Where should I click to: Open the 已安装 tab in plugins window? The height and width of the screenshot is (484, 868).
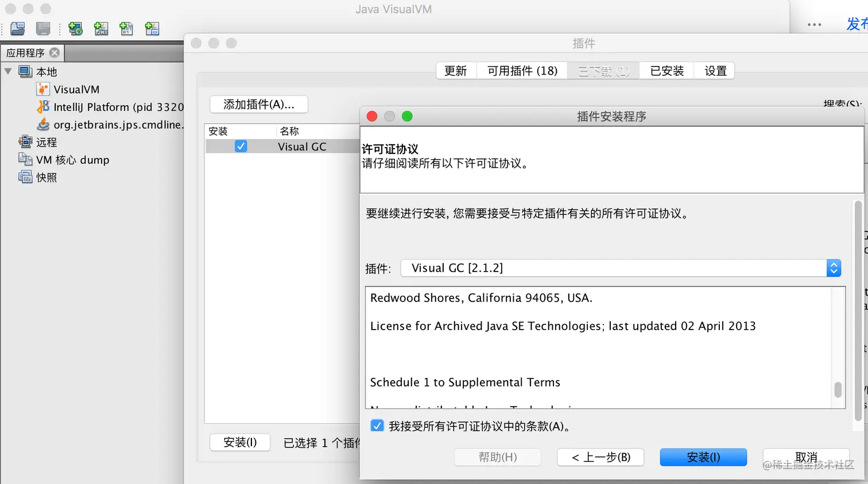667,71
